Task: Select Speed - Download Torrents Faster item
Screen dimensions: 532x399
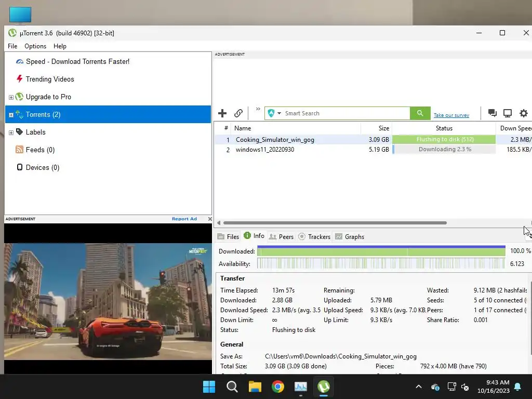Action: tap(78, 61)
